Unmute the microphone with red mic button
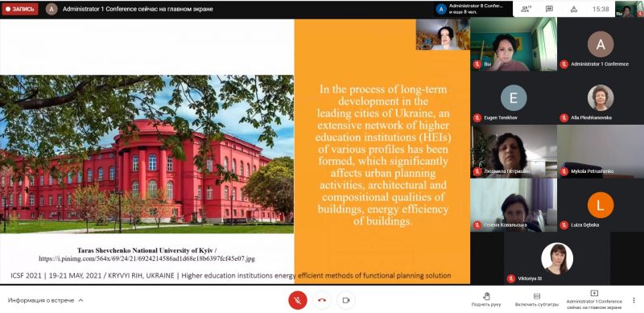The height and width of the screenshot is (313, 644). pyautogui.click(x=297, y=300)
